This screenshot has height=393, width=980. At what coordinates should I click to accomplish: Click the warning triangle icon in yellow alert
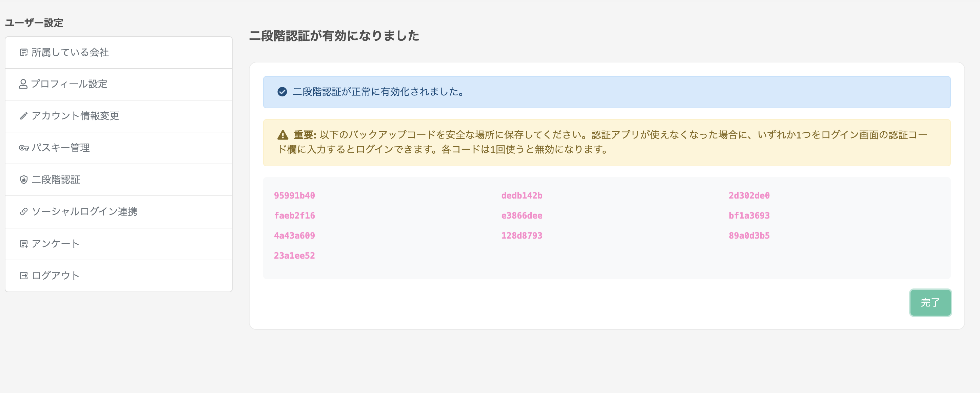(x=283, y=135)
